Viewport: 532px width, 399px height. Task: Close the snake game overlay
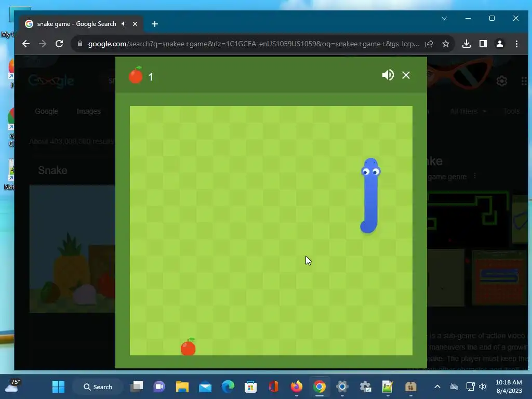tap(406, 75)
